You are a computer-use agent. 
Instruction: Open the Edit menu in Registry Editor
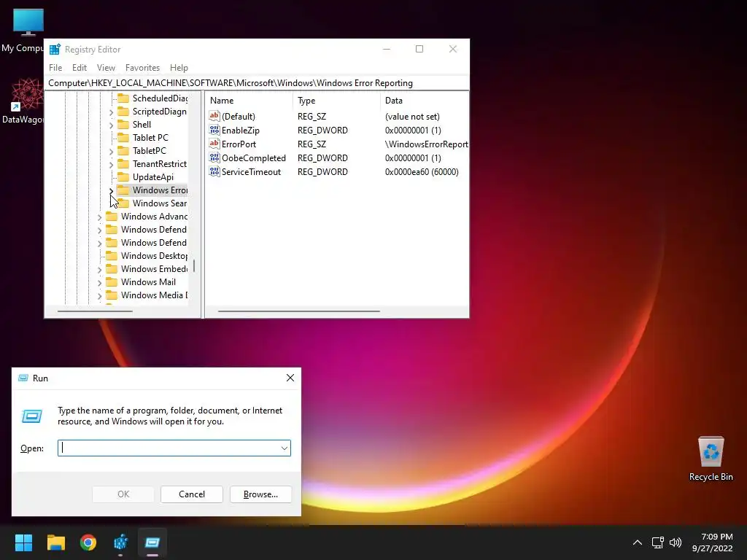tap(79, 68)
